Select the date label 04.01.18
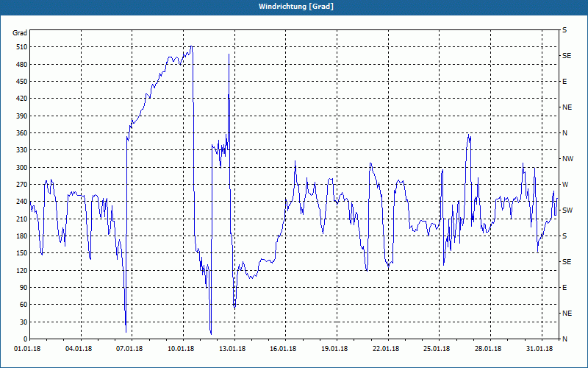 pyautogui.click(x=79, y=349)
